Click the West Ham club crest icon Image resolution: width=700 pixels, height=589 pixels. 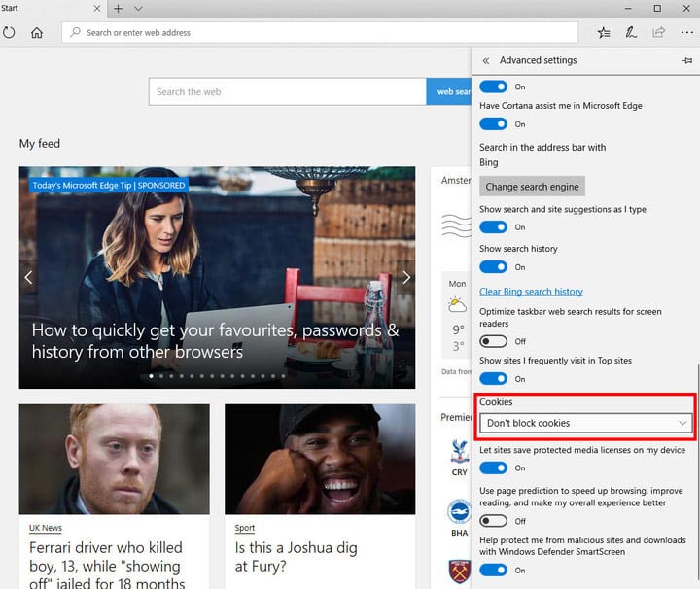pyautogui.click(x=460, y=572)
